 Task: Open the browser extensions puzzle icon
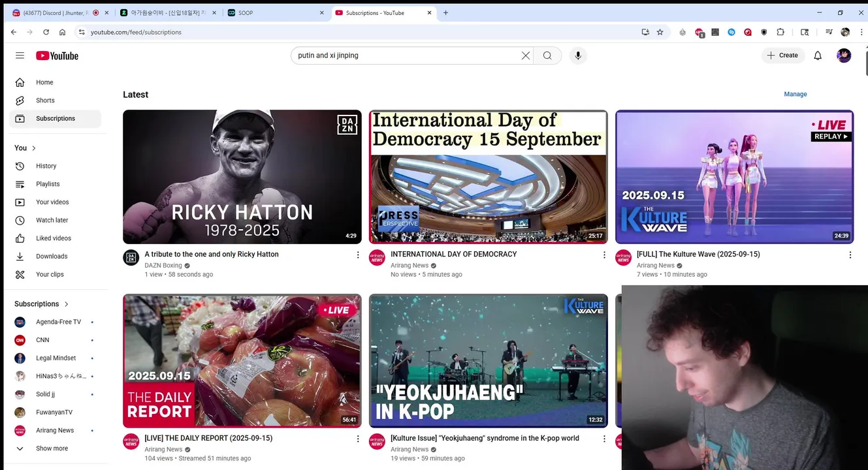[780, 32]
